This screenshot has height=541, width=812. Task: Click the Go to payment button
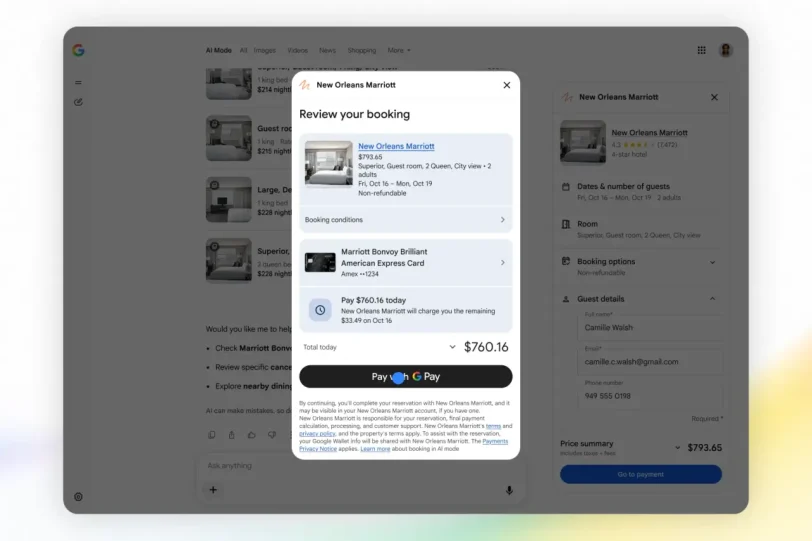[x=641, y=474]
